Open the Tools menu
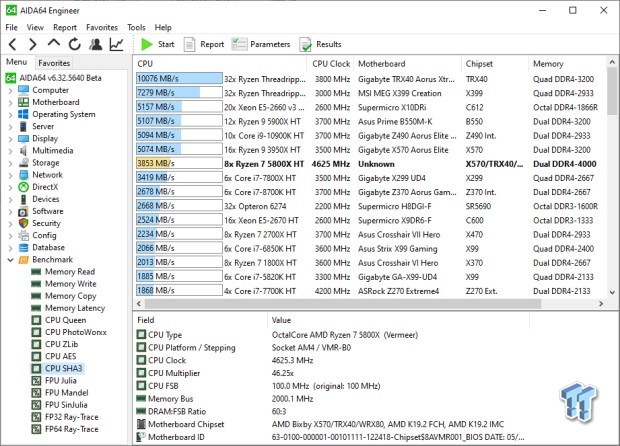Screen dimensions: 620x446 pos(136,27)
